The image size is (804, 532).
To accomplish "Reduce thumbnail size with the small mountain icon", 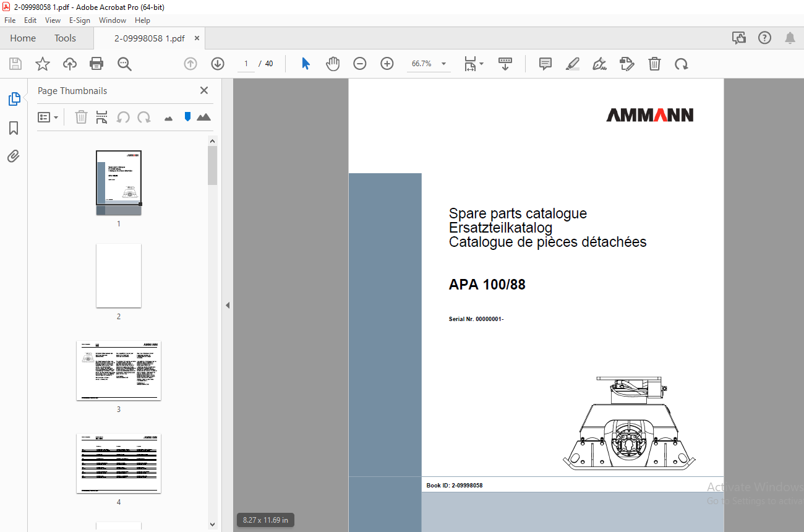I will click(168, 118).
